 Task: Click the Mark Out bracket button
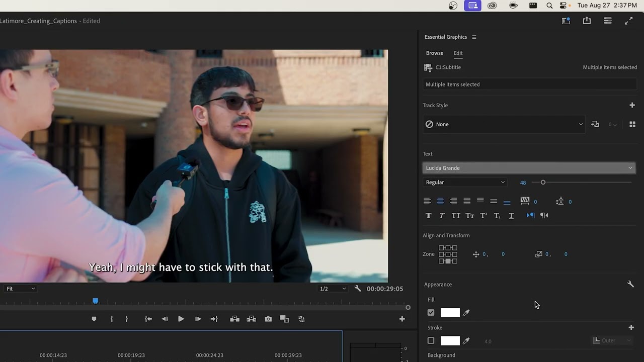pyautogui.click(x=127, y=319)
